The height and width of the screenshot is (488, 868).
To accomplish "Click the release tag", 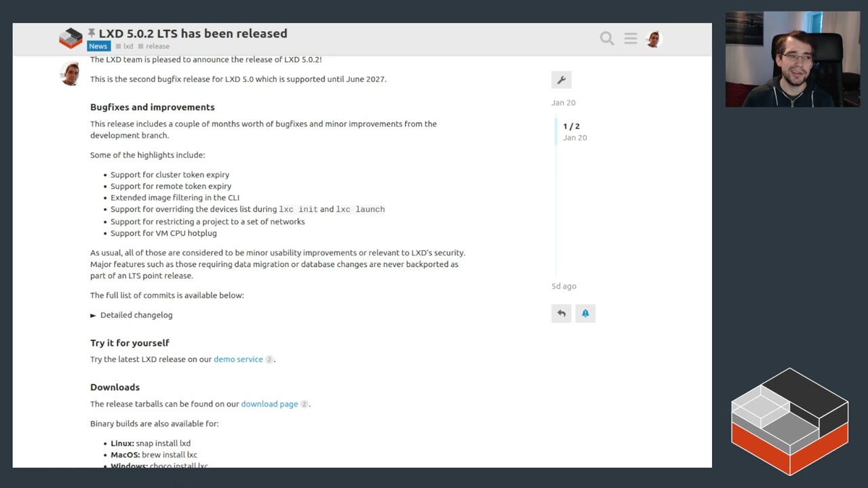I will [157, 46].
